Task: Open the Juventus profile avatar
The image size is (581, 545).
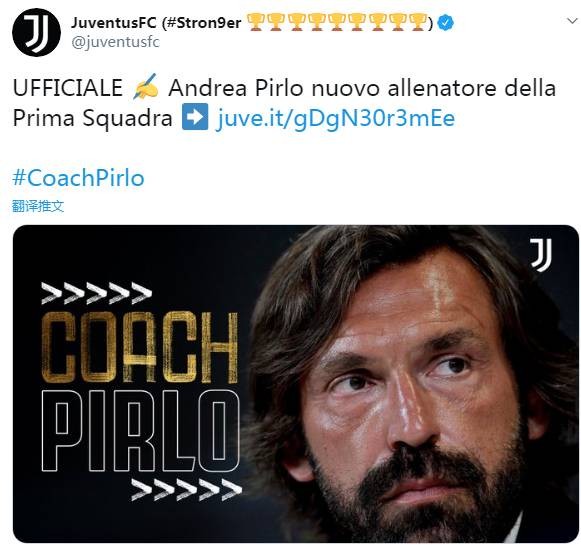Action: coord(36,33)
